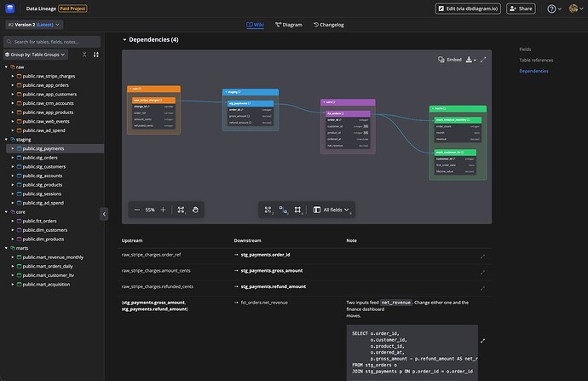The height and width of the screenshot is (381, 588).
Task: Click the highlight related tables icon
Action: pos(284,210)
